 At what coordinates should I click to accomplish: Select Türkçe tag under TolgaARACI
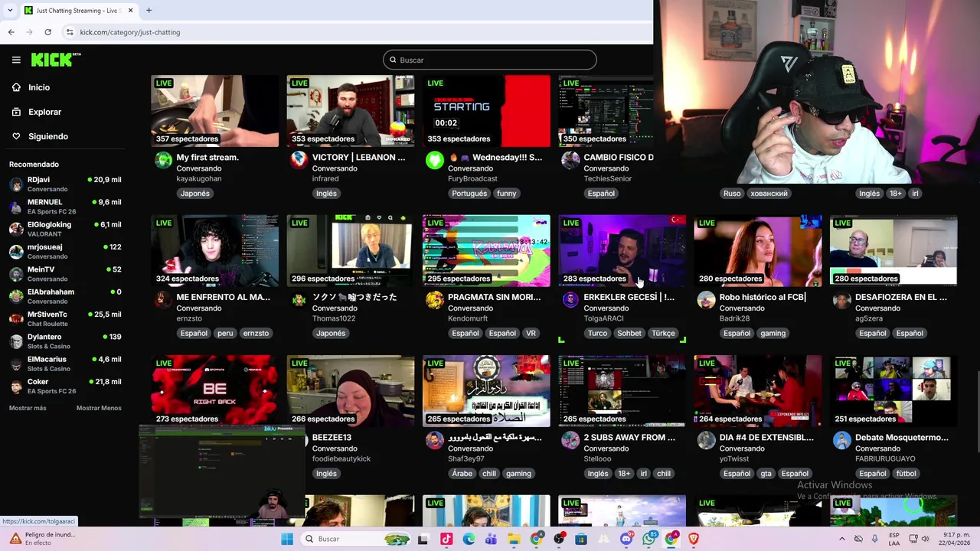[x=663, y=334]
